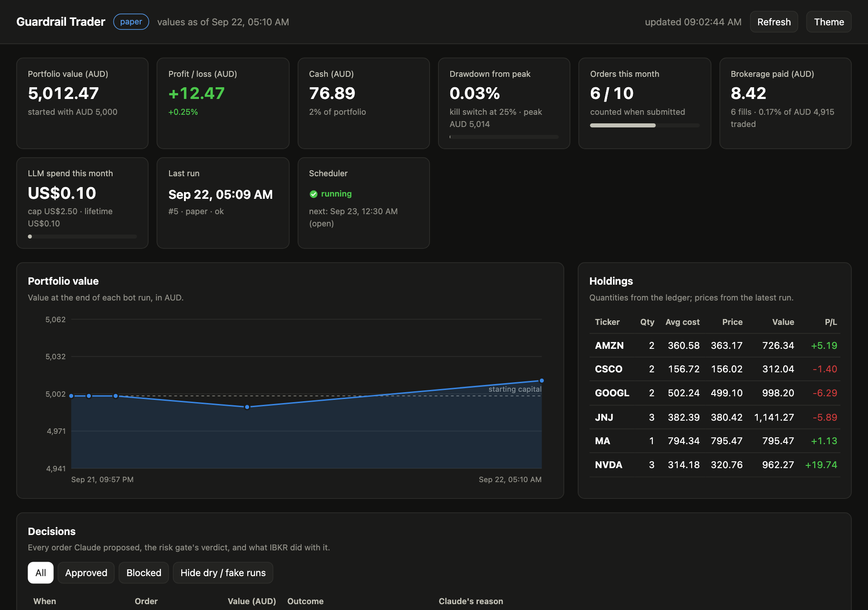Screen dimensions: 868x610
Task: Click the MA ticker in holdings
Action: pos(603,441)
